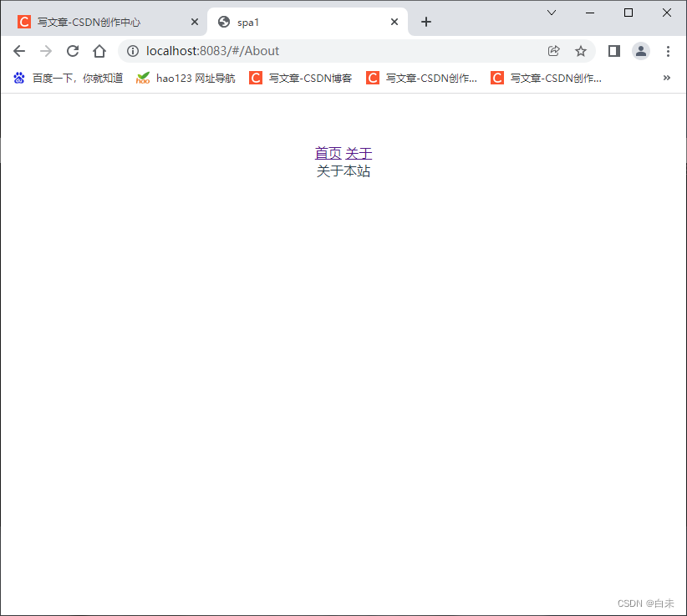Image resolution: width=687 pixels, height=616 pixels.
Task: Click the 首页 link
Action: (328, 153)
